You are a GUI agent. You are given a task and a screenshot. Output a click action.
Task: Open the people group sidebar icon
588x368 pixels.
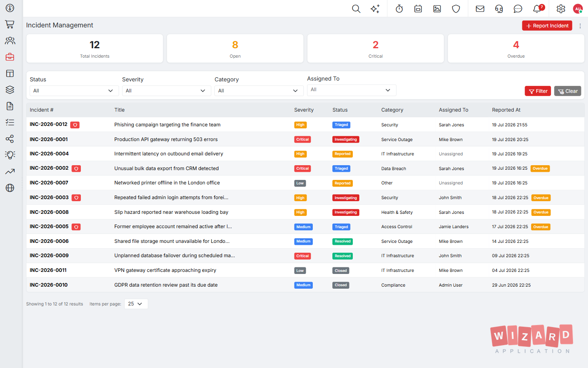click(x=10, y=40)
